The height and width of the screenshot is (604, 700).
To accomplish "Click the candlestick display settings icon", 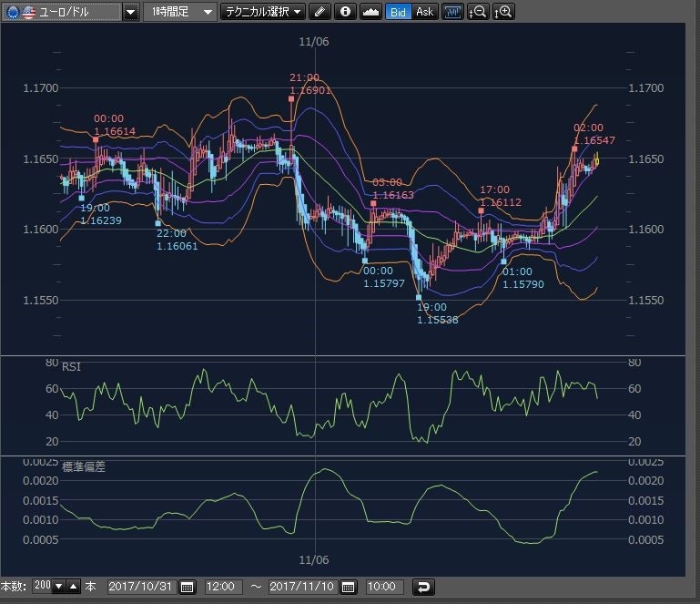I will pos(452,12).
